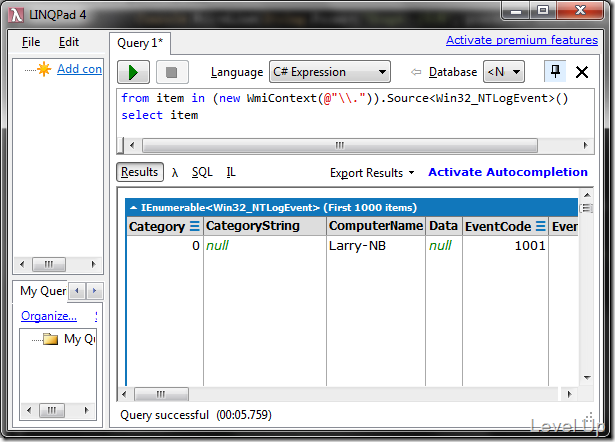Close Query 1 with the black X icon
The width and height of the screenshot is (615, 442).
pos(582,72)
